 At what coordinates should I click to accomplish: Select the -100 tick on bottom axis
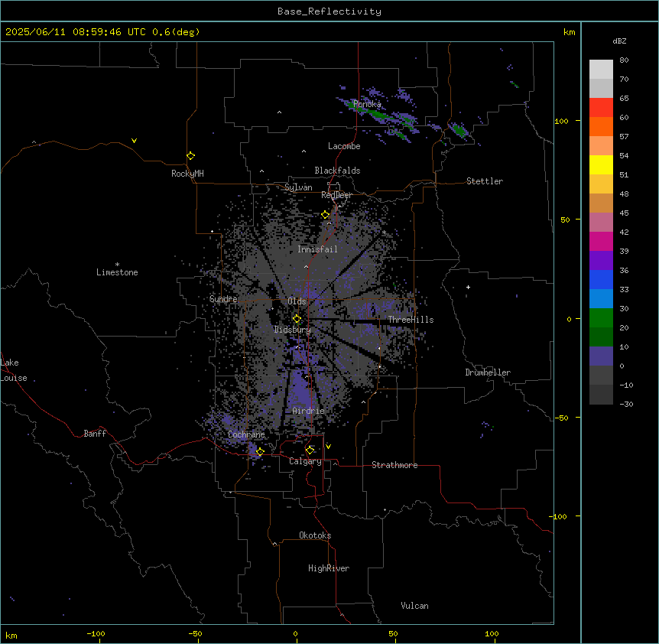pos(96,633)
